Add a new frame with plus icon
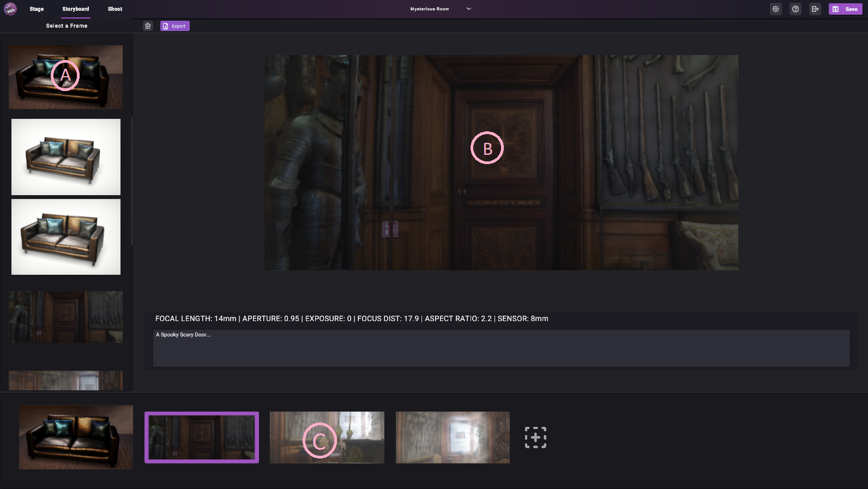 coord(535,437)
